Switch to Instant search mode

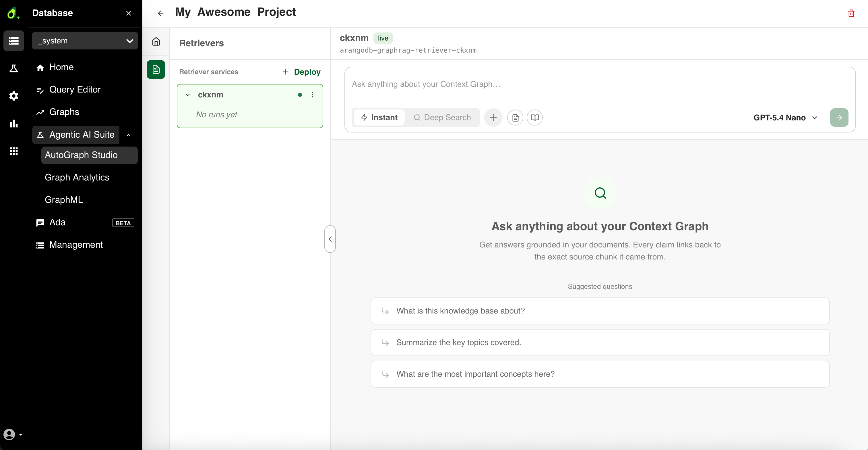(x=379, y=118)
